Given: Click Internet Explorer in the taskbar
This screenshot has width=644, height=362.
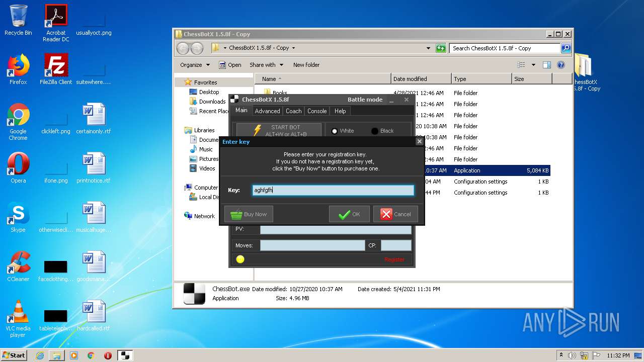Looking at the screenshot, I should tap(40, 355).
